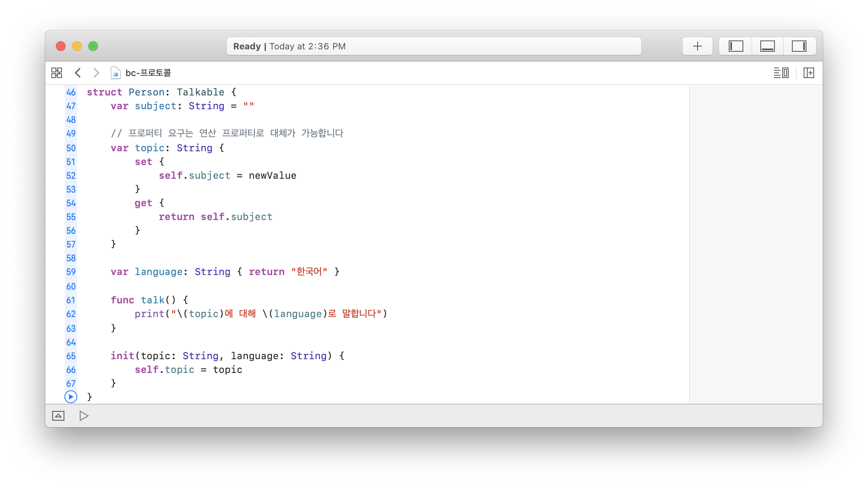
Task: Execute the playground with bottom play button
Action: coord(84,416)
